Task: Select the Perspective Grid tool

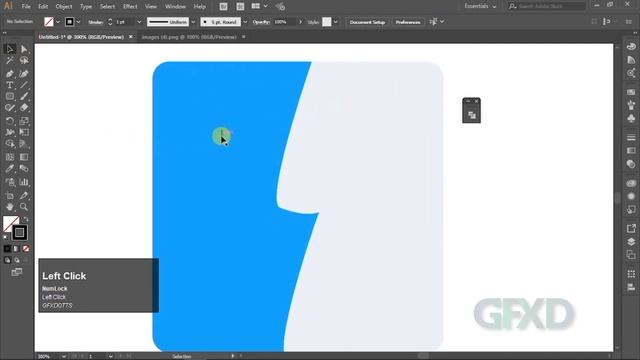Action: [x=24, y=144]
